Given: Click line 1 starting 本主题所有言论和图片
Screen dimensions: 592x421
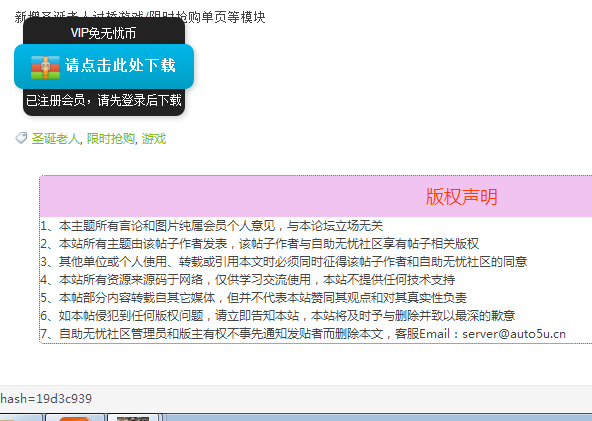Looking at the screenshot, I should click(212, 226).
